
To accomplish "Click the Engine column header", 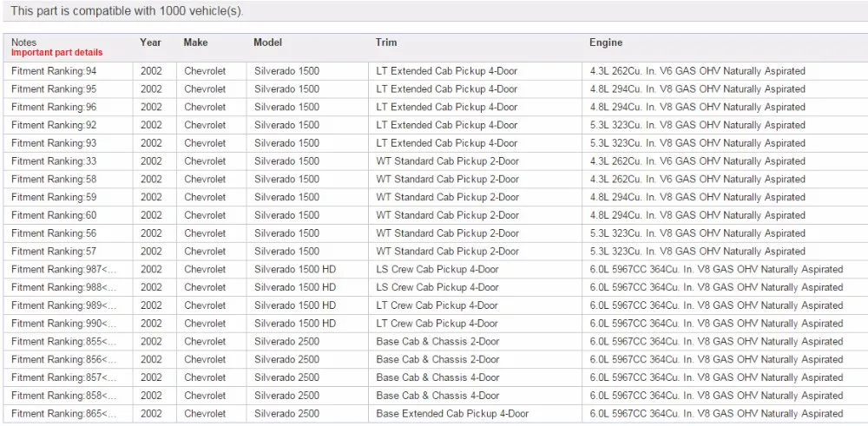I will click(x=606, y=43).
